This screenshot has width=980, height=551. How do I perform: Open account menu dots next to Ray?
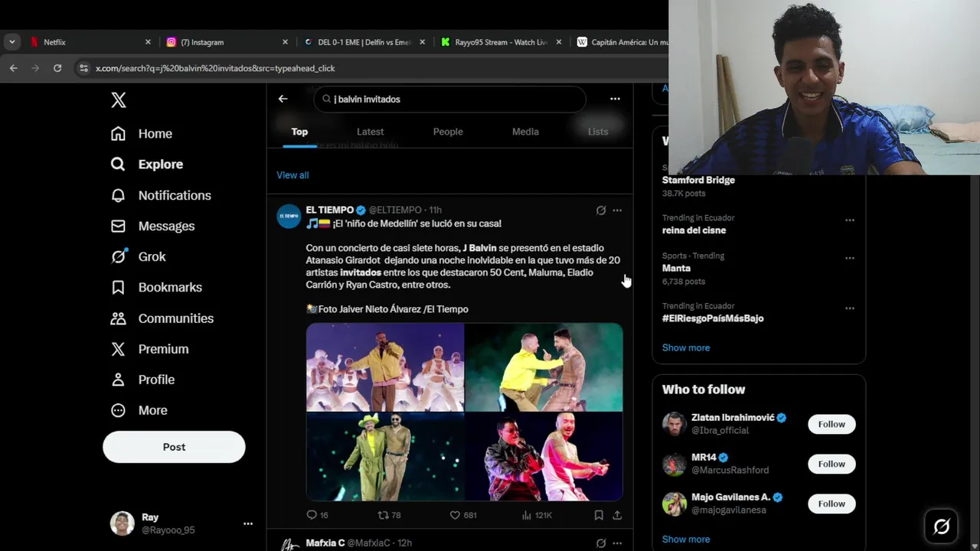(x=248, y=523)
